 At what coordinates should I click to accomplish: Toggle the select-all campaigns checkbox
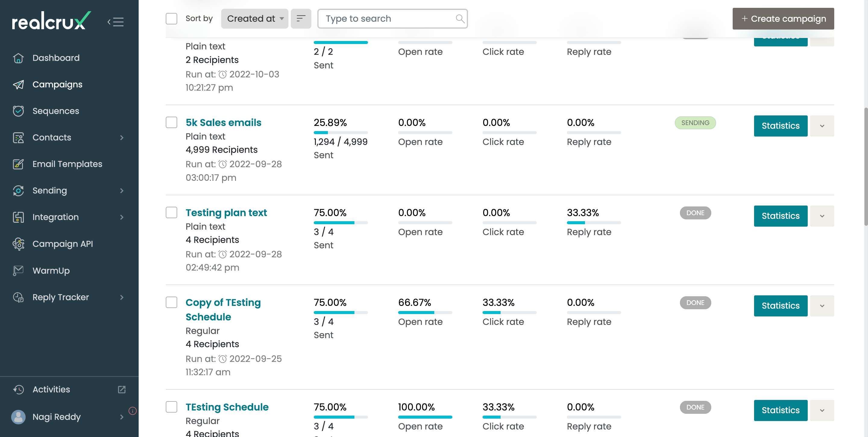(171, 18)
